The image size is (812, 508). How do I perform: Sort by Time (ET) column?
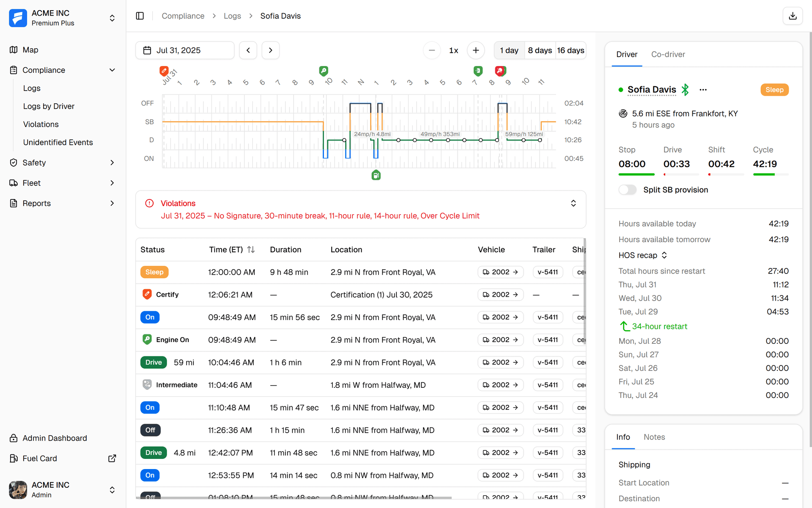[x=251, y=250]
